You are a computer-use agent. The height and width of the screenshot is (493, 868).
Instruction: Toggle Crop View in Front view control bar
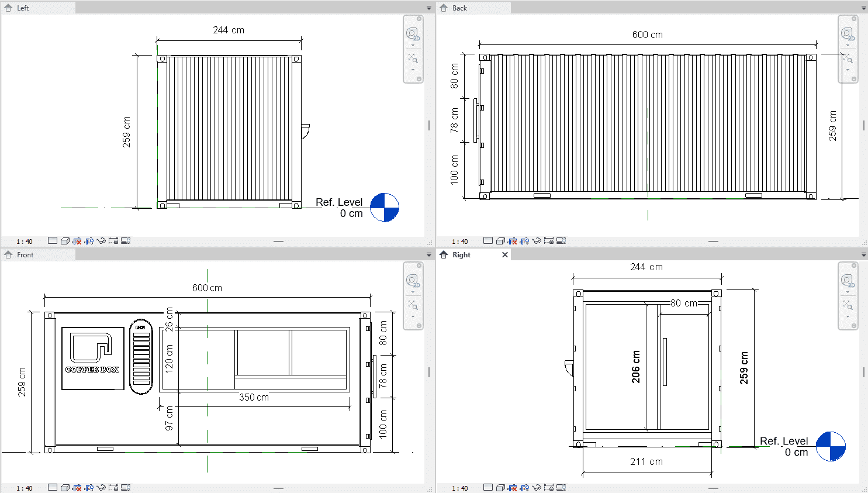click(x=77, y=488)
